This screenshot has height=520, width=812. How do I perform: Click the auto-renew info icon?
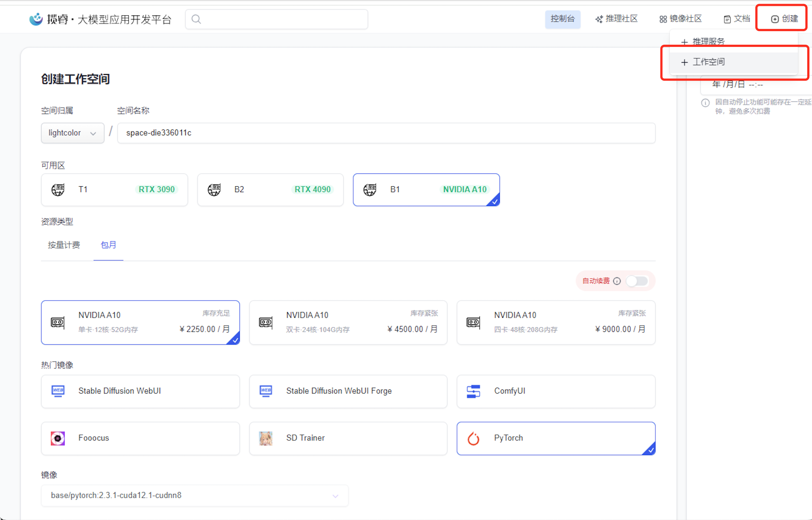[x=617, y=281]
